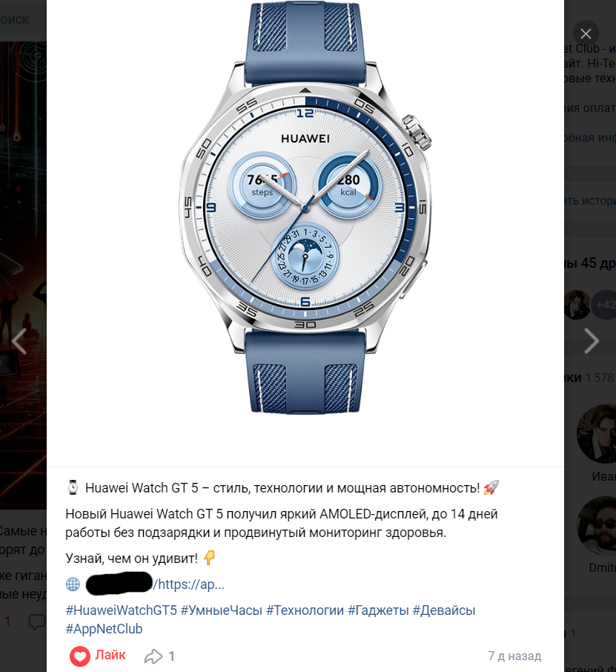Open hashtag #Девайсы
The height and width of the screenshot is (672, 616).
(444, 610)
